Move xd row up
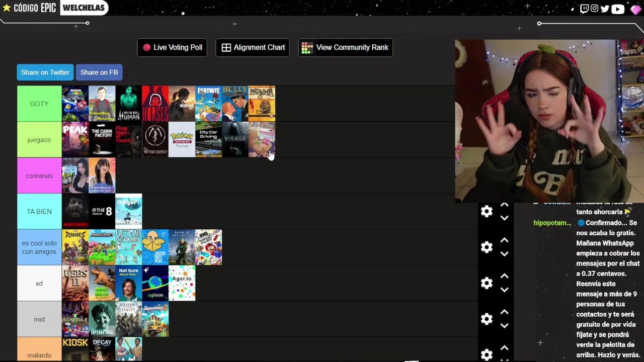644x362 pixels. (505, 277)
